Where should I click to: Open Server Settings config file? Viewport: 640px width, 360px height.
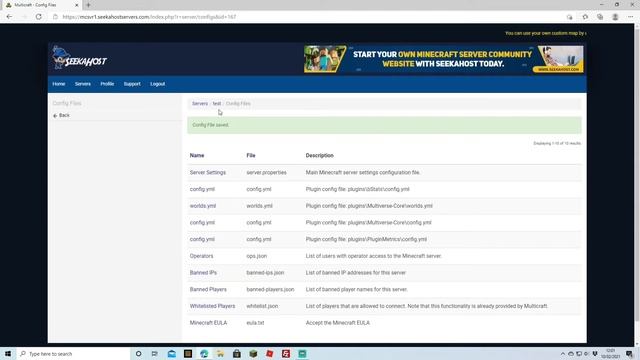point(208,173)
